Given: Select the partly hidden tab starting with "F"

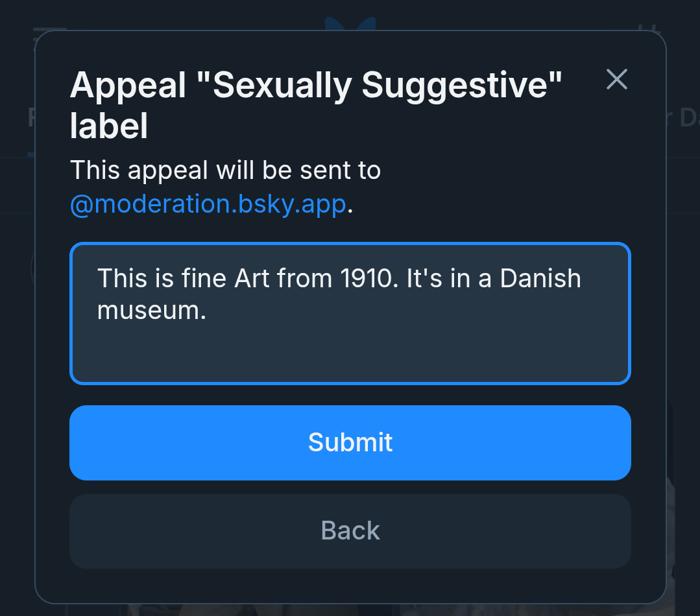Looking at the screenshot, I should 30,118.
